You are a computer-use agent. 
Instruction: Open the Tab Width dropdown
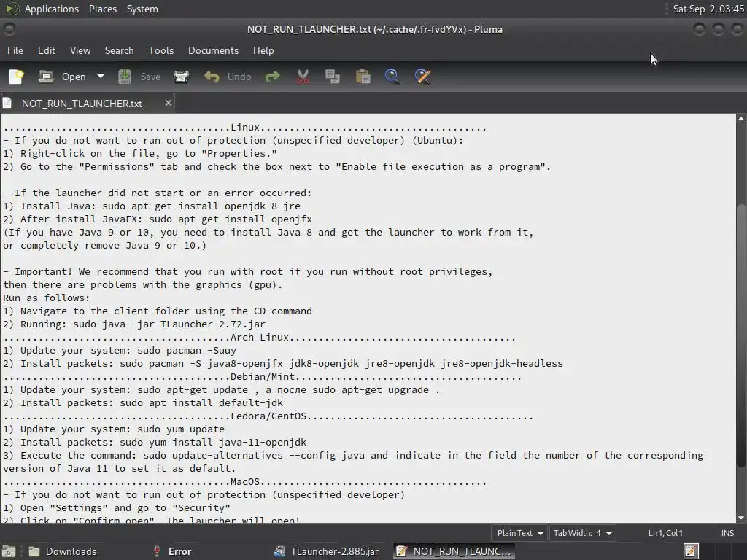583,533
